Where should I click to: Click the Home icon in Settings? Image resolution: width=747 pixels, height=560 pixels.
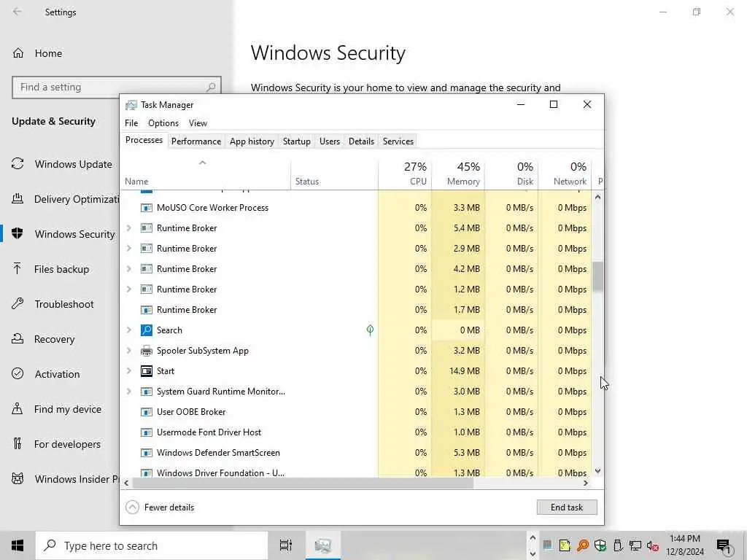click(x=18, y=53)
